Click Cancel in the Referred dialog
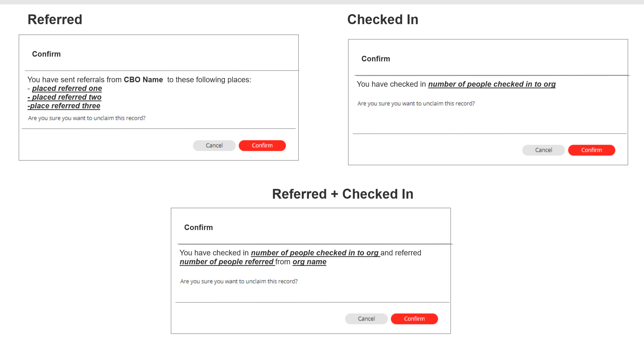The image size is (644, 361). click(x=214, y=145)
